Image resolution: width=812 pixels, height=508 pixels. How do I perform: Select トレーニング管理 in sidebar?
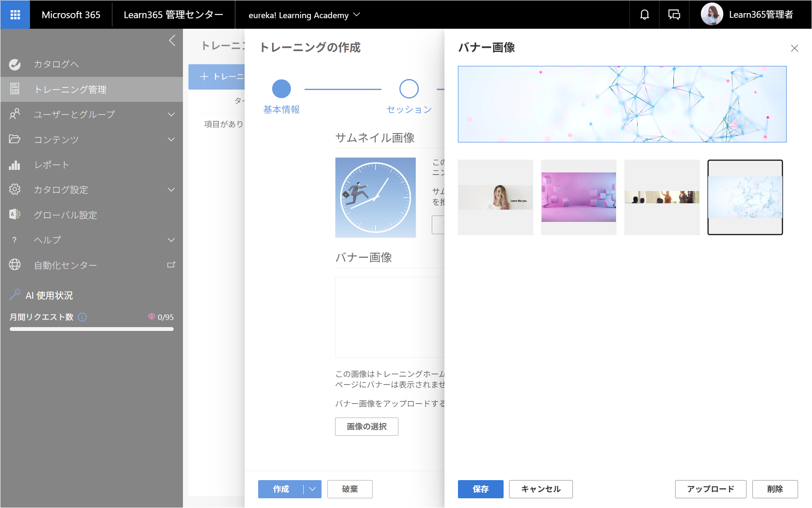pyautogui.click(x=91, y=89)
